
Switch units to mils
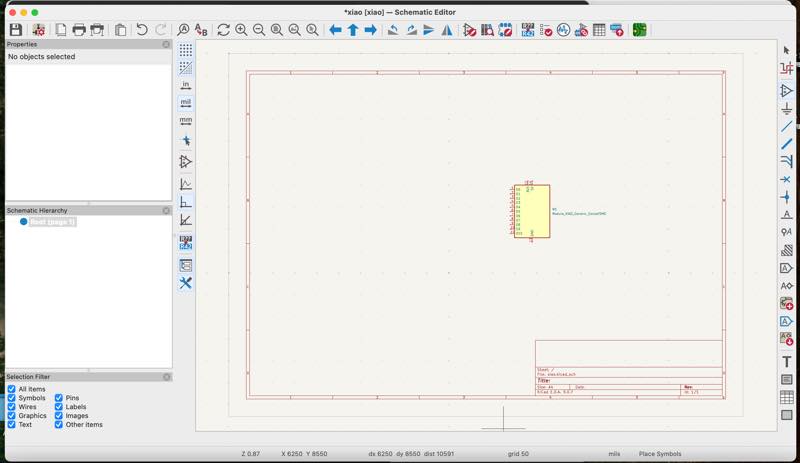coord(186,103)
